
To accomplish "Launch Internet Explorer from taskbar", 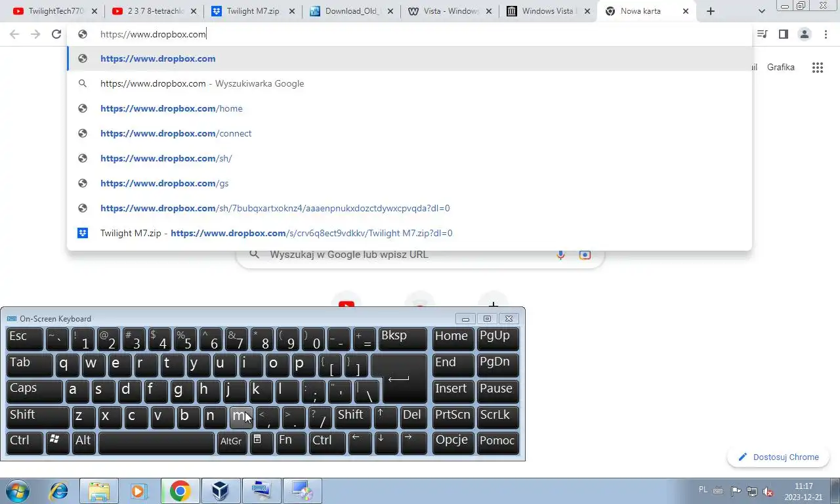I will point(58,491).
